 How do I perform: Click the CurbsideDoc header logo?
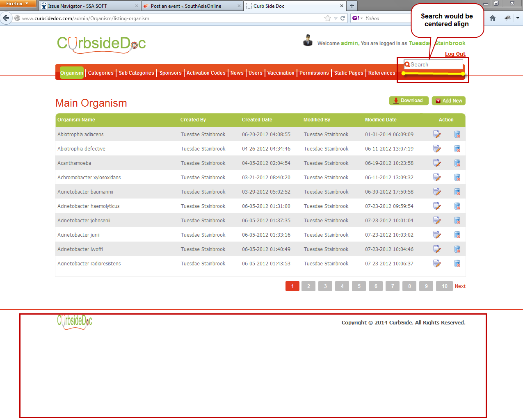pos(101,44)
